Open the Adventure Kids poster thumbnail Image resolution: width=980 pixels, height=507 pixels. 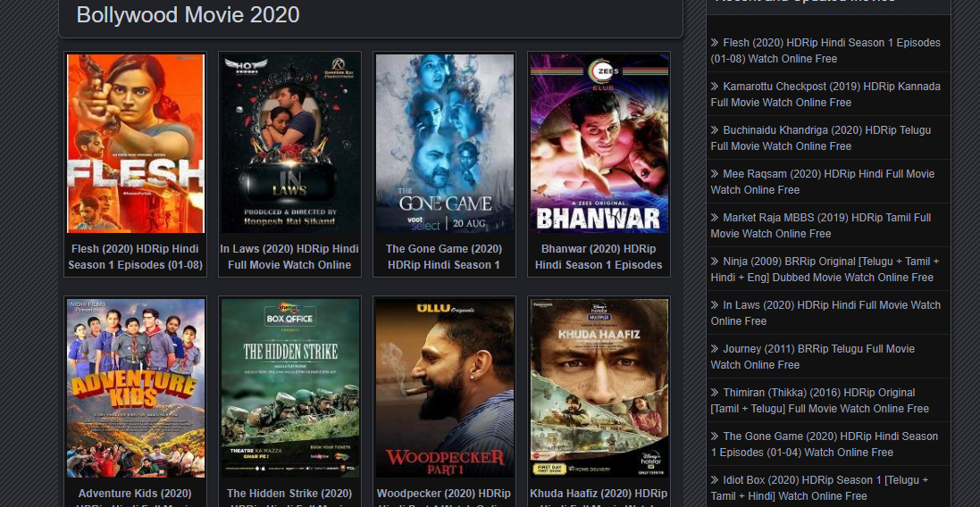(136, 388)
